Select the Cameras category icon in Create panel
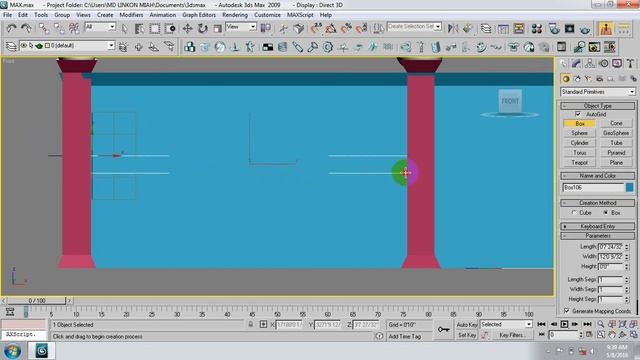Viewport: 640px width, 360px height. click(x=599, y=78)
